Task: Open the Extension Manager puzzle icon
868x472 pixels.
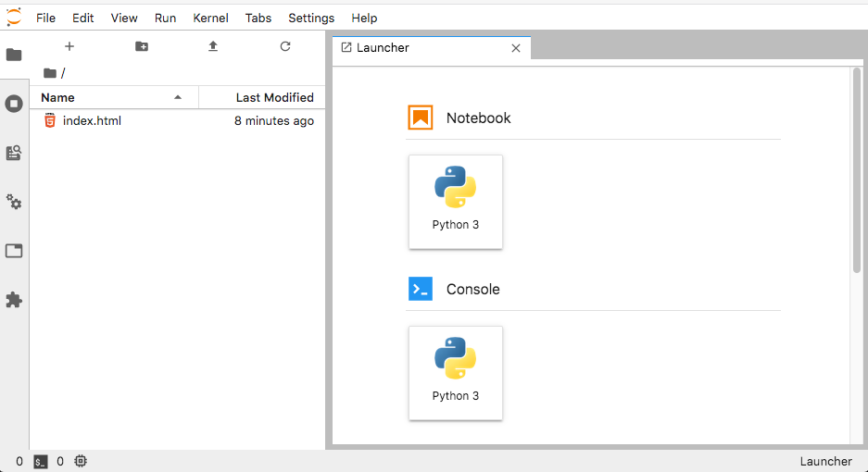Action: [14, 300]
